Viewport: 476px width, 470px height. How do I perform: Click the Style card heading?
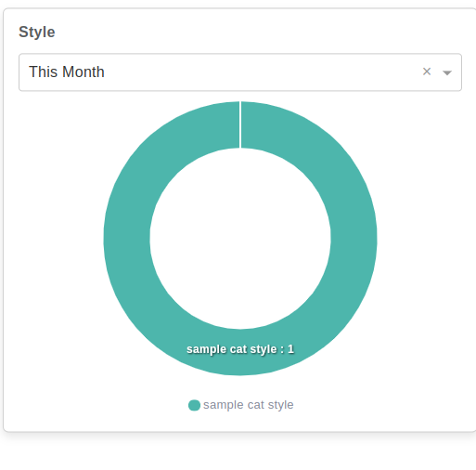pos(37,33)
